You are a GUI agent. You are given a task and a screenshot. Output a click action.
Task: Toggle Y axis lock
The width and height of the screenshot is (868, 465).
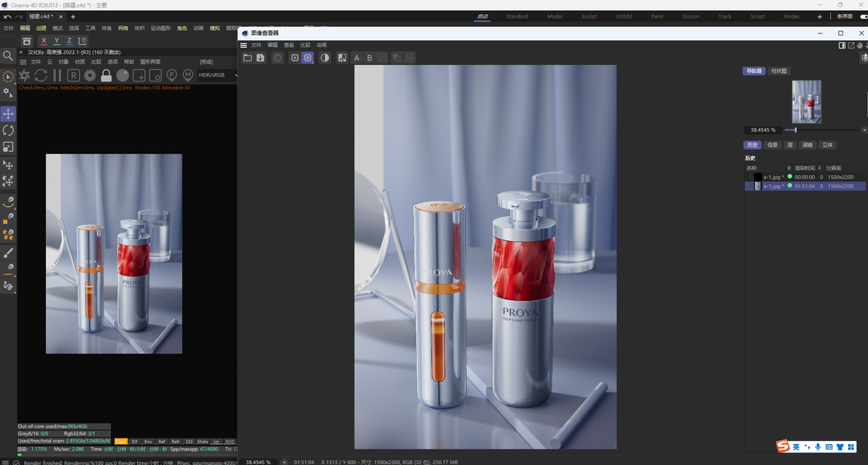(57, 41)
